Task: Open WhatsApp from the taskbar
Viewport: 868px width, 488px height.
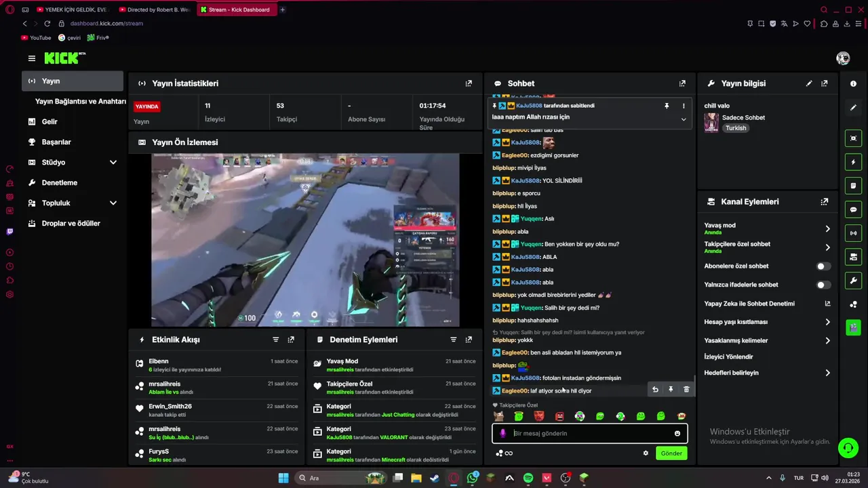Action: click(x=472, y=478)
